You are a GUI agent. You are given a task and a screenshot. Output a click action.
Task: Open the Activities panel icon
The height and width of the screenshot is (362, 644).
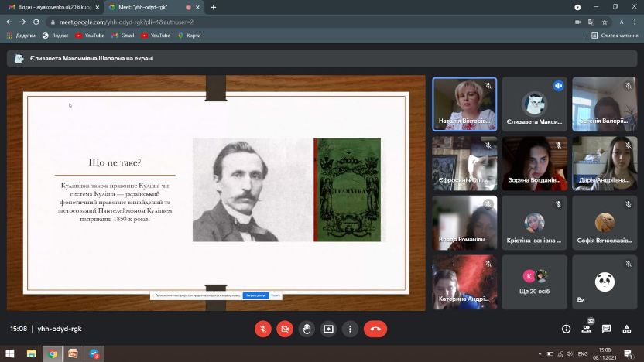point(627,329)
